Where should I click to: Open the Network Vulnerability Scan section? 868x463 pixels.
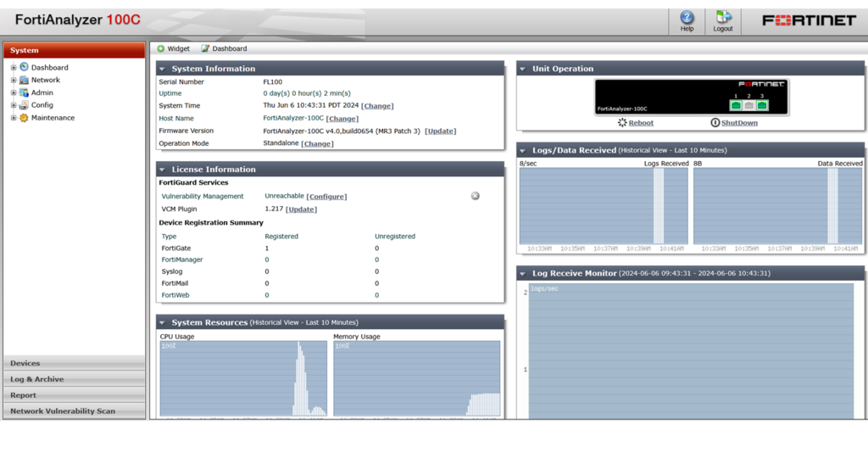75,411
